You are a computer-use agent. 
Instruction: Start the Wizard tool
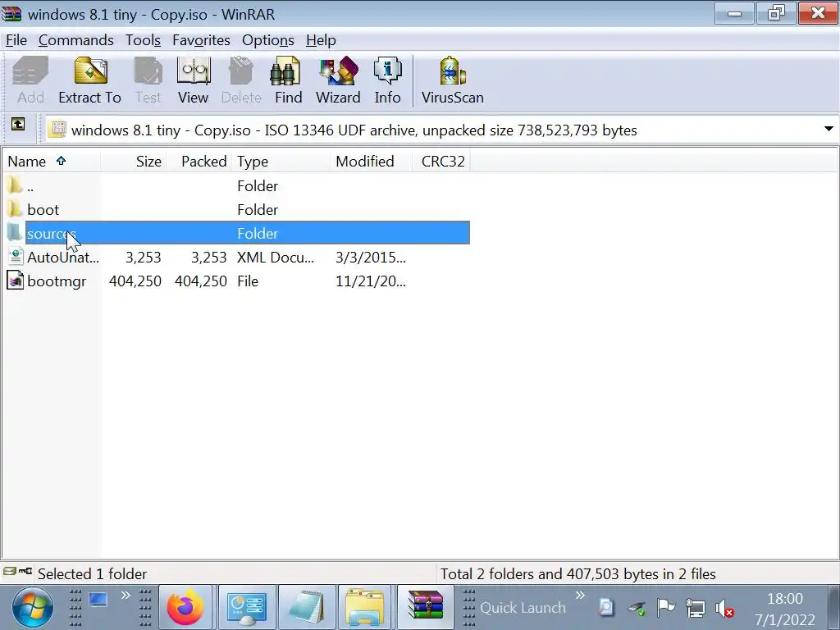click(338, 80)
